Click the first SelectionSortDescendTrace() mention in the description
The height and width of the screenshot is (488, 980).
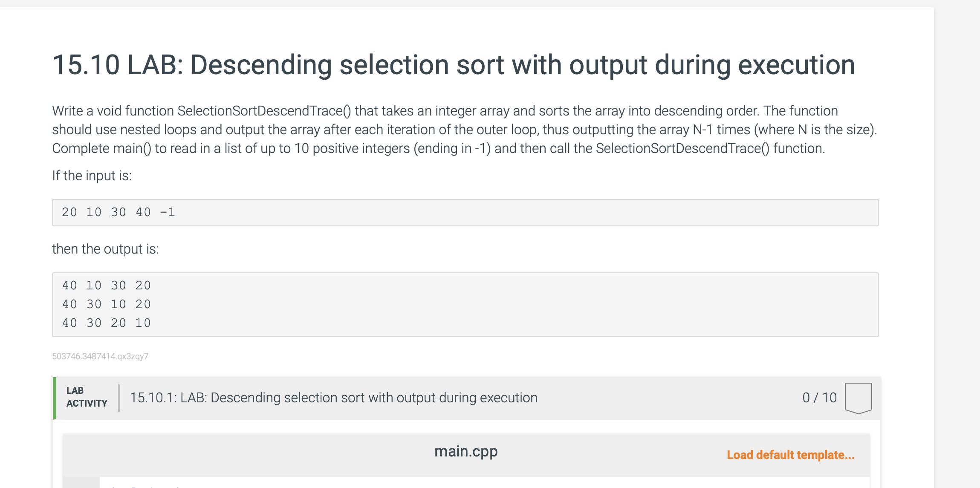264,111
